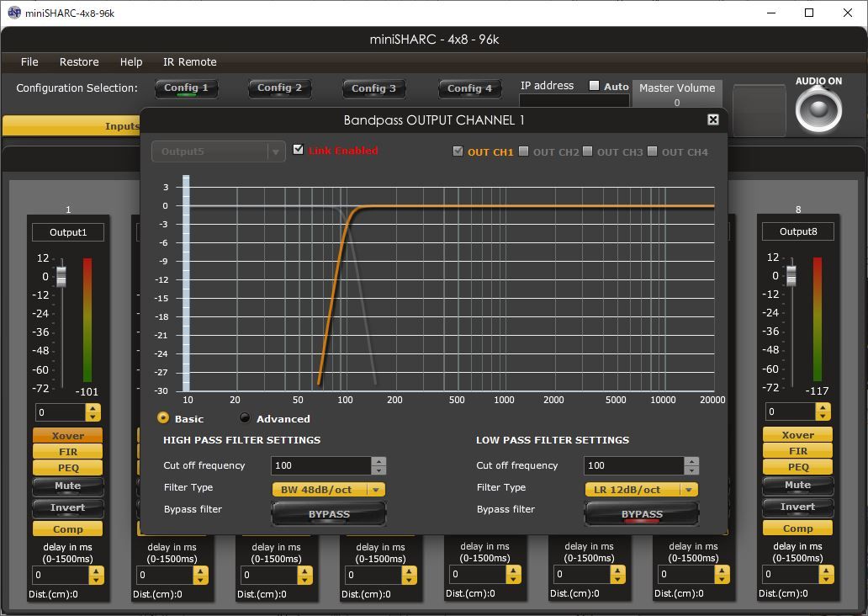Click the high pass cut off frequency field
The width and height of the screenshot is (868, 616).
pos(321,465)
